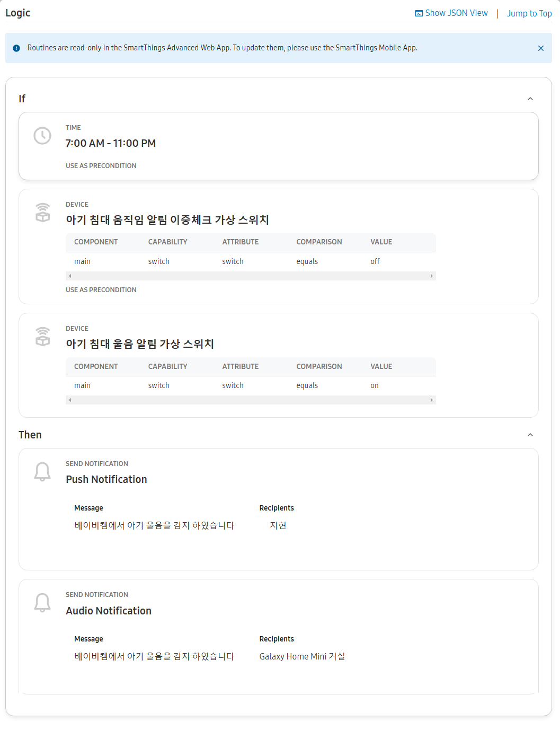Click VALUE header in 울음 device table
This screenshot has height=739, width=560.
(x=381, y=366)
